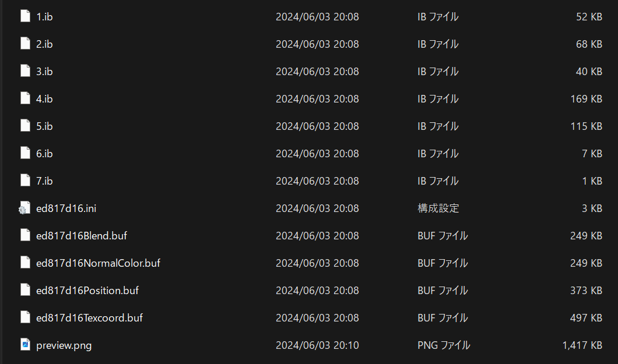Select the 5.ib file name
618x364 pixels.
coord(44,126)
